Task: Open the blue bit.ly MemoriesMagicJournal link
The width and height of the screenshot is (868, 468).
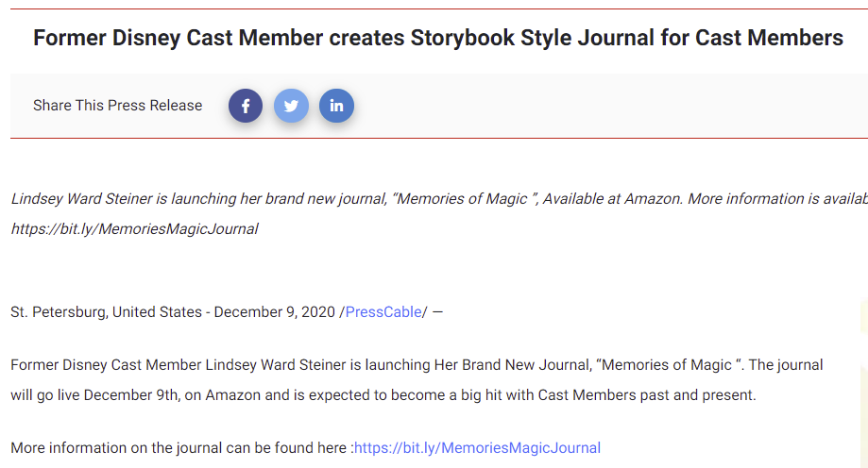Action: click(477, 447)
